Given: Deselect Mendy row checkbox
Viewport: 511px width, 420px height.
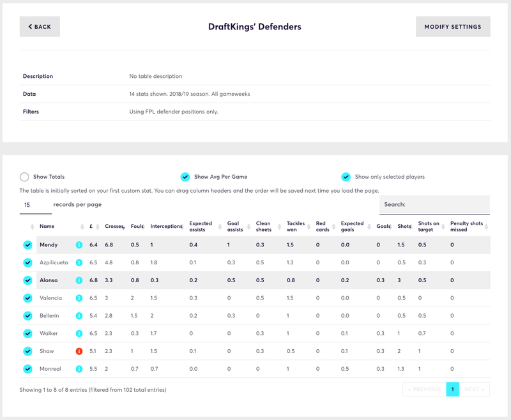Looking at the screenshot, I should pyautogui.click(x=27, y=245).
